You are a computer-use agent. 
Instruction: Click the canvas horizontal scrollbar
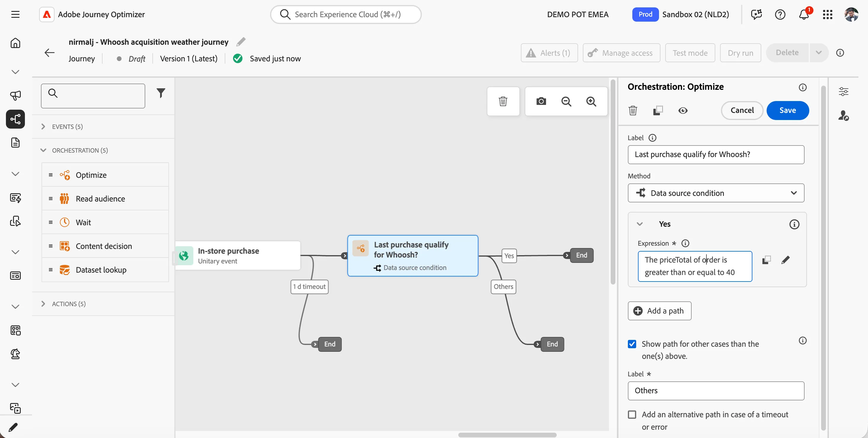click(507, 435)
